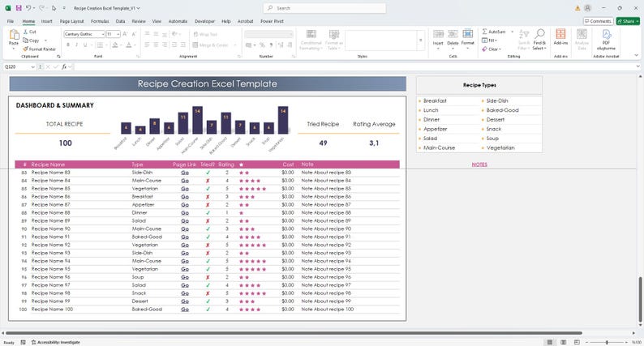
Task: Open the File menu
Action: (x=11, y=21)
